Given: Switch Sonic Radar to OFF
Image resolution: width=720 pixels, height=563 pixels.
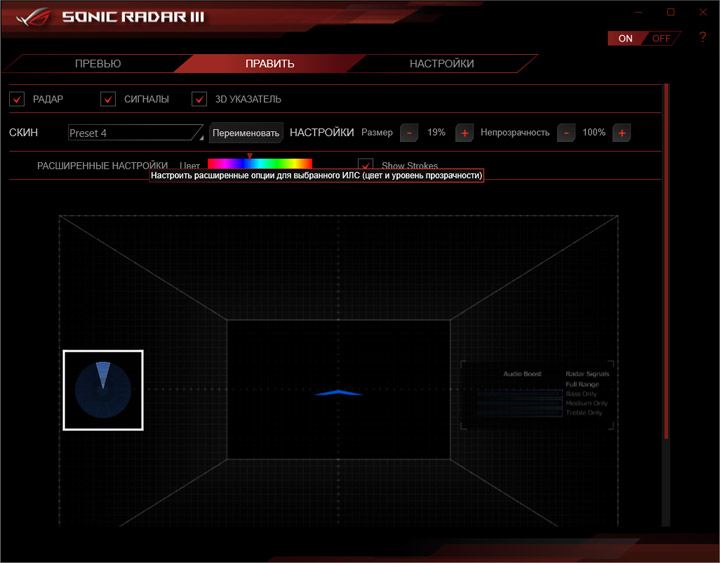Looking at the screenshot, I should coord(661,39).
